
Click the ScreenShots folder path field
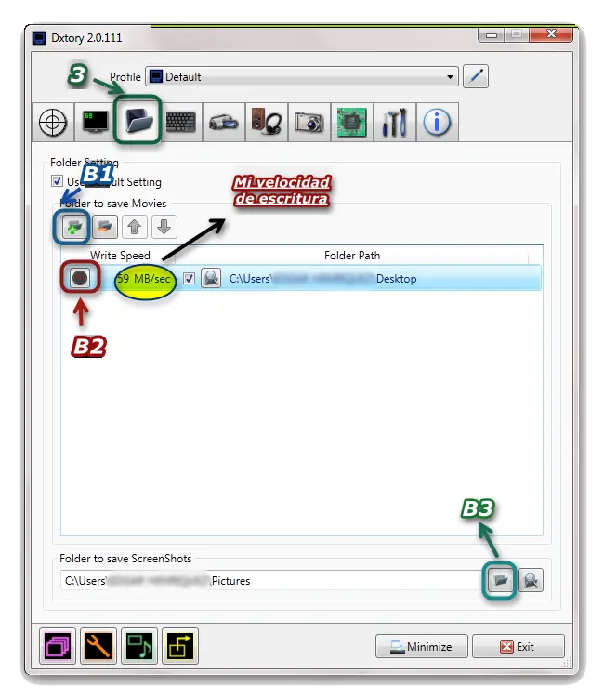tap(270, 580)
